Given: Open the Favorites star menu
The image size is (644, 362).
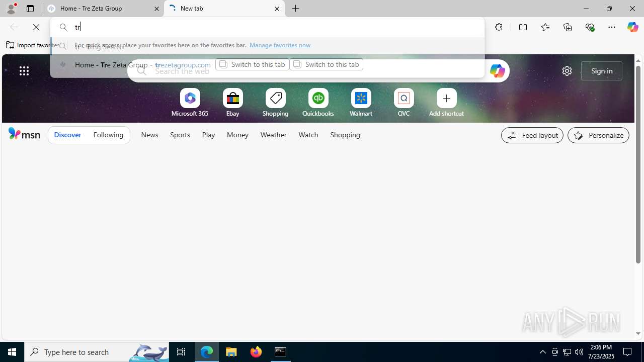Looking at the screenshot, I should [x=545, y=27].
